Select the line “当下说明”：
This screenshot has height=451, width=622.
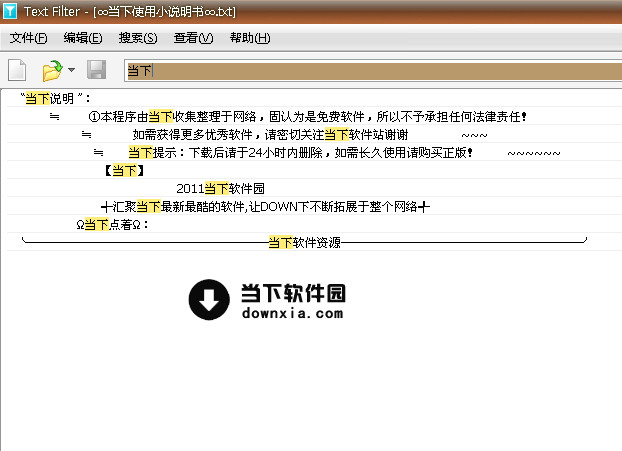click(315, 98)
